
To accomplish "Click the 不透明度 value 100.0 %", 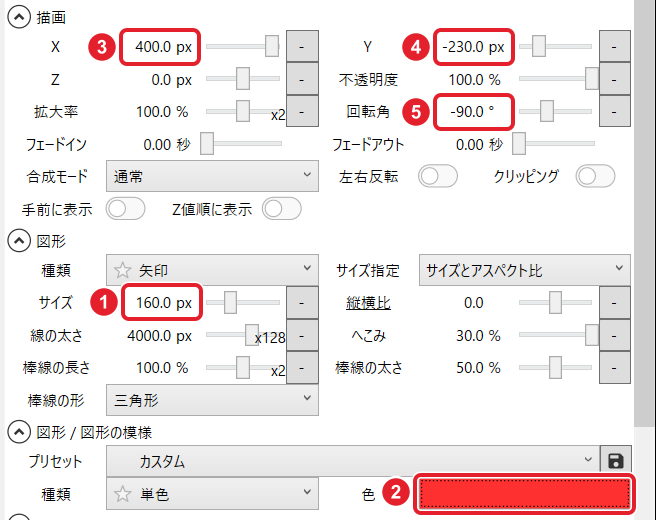I will (x=474, y=79).
